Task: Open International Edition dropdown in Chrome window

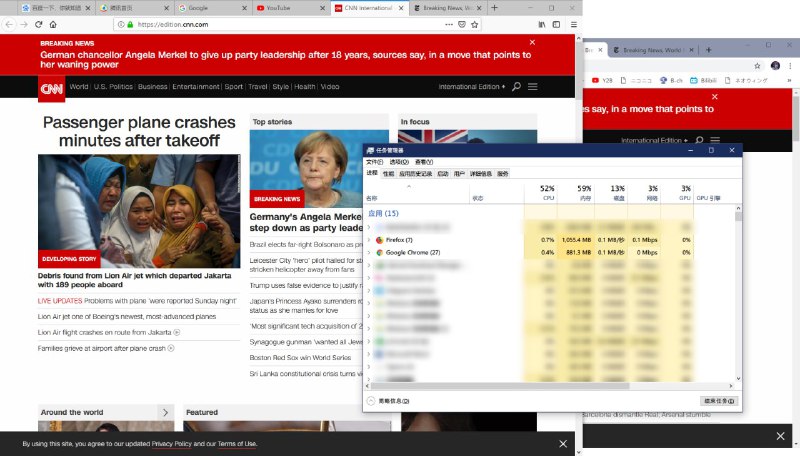Action: point(654,140)
